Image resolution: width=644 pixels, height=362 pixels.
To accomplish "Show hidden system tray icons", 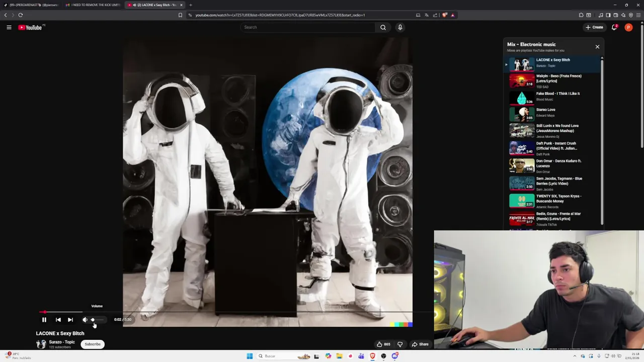I will tap(575, 356).
